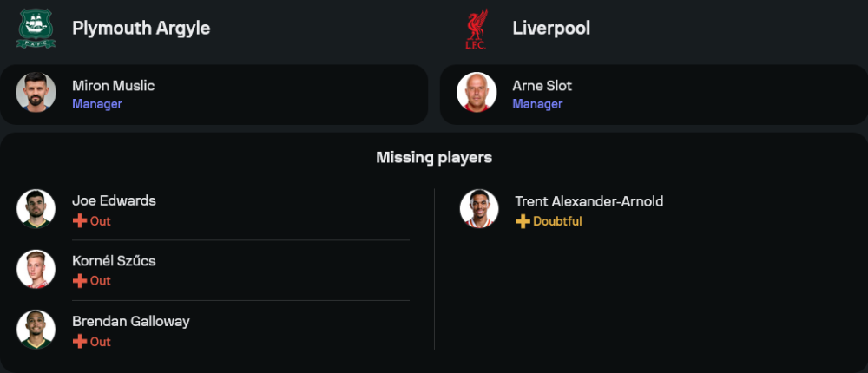Click the Liverpool club crest

477,29
